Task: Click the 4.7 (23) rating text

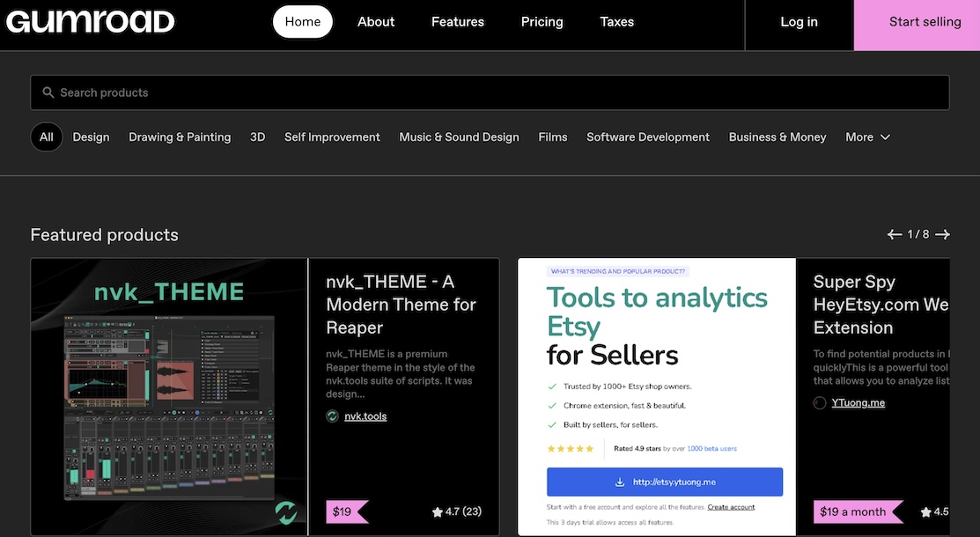Action: tap(463, 512)
